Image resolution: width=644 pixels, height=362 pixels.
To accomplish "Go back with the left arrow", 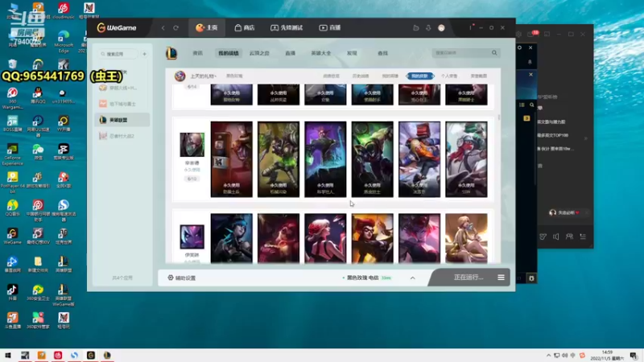I will [x=163, y=28].
